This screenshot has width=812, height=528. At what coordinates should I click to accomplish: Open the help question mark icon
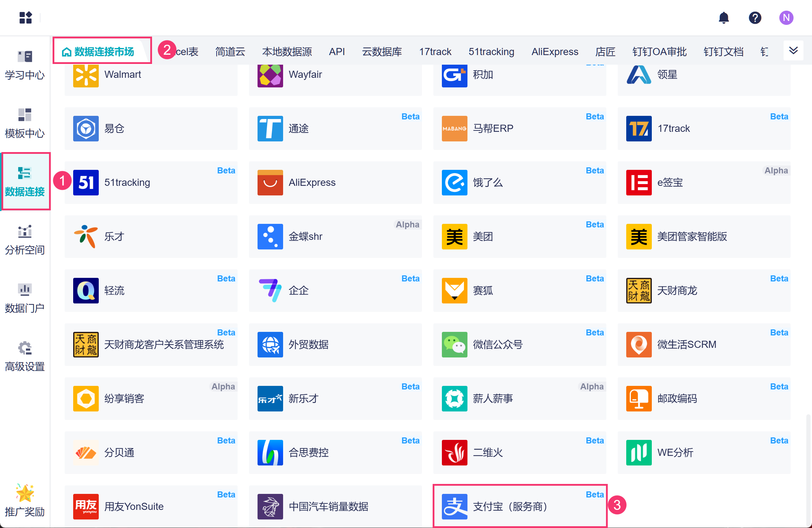[x=755, y=17]
